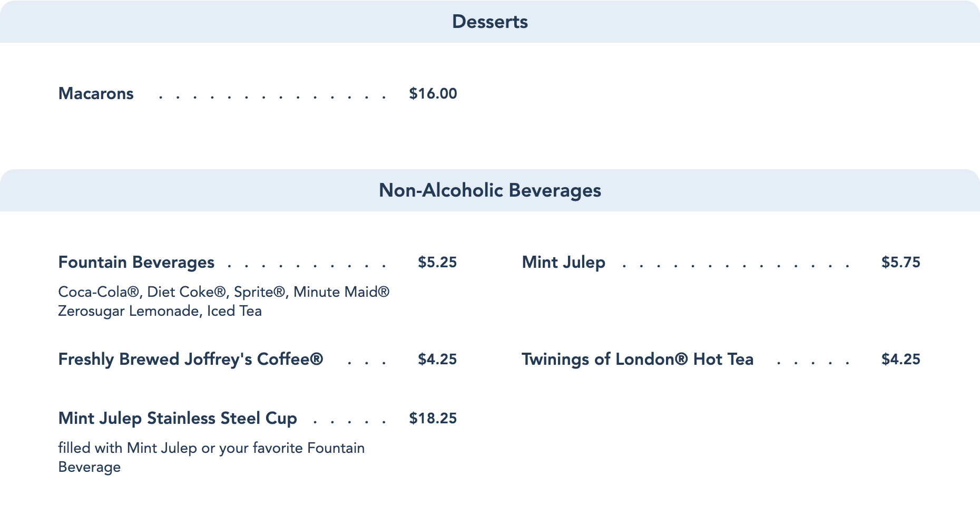Image resolution: width=980 pixels, height=524 pixels.
Task: Click the $16.00 Macarons price
Action: pyautogui.click(x=433, y=93)
